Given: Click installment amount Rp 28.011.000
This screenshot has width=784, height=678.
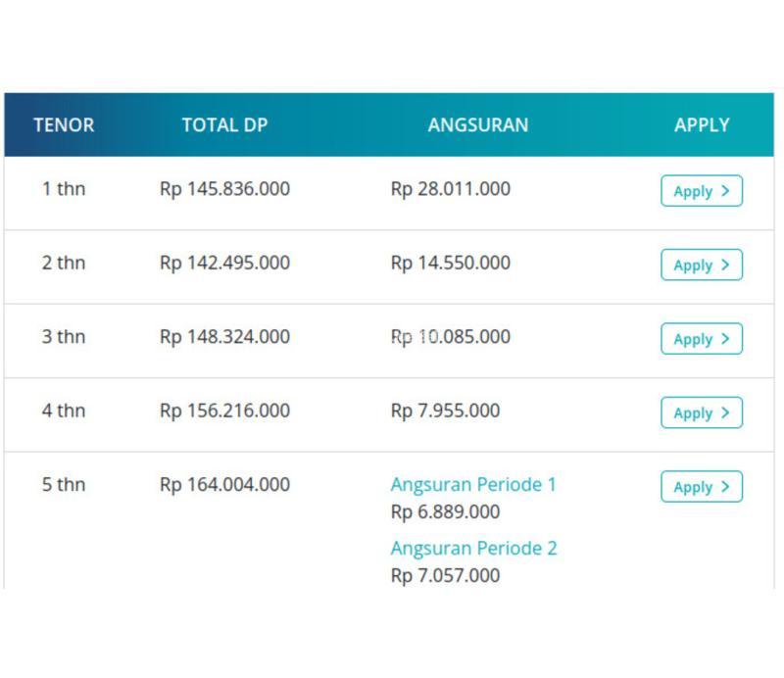Looking at the screenshot, I should (451, 189).
